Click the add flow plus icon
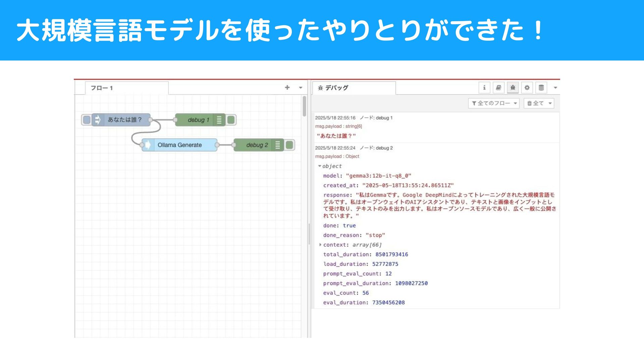Image resolution: width=644 pixels, height=363 pixels. pyautogui.click(x=287, y=88)
